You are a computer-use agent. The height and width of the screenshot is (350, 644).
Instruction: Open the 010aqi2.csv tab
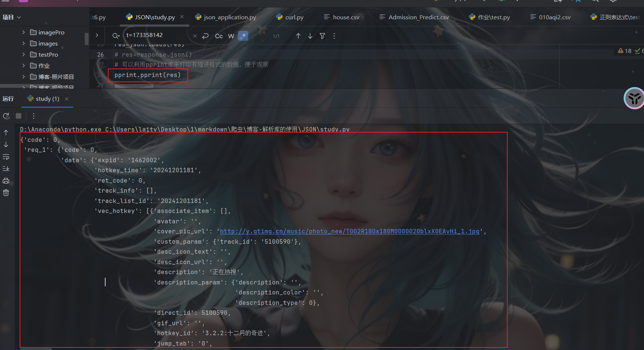550,17
